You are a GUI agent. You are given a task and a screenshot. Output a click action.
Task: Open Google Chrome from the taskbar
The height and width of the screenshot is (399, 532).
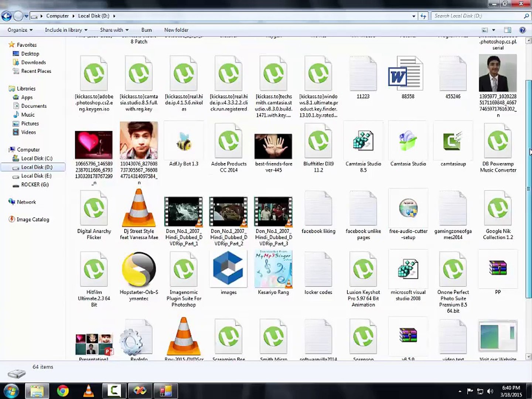[x=63, y=391]
